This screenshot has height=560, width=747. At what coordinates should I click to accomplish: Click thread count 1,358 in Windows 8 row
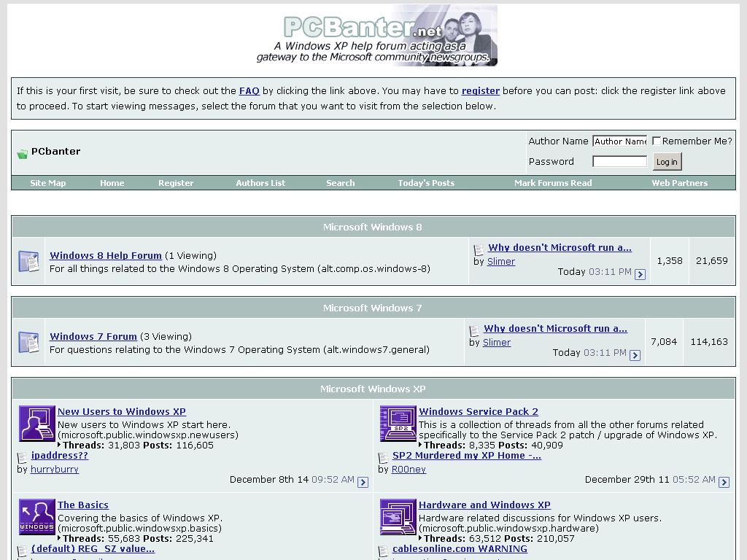[670, 261]
